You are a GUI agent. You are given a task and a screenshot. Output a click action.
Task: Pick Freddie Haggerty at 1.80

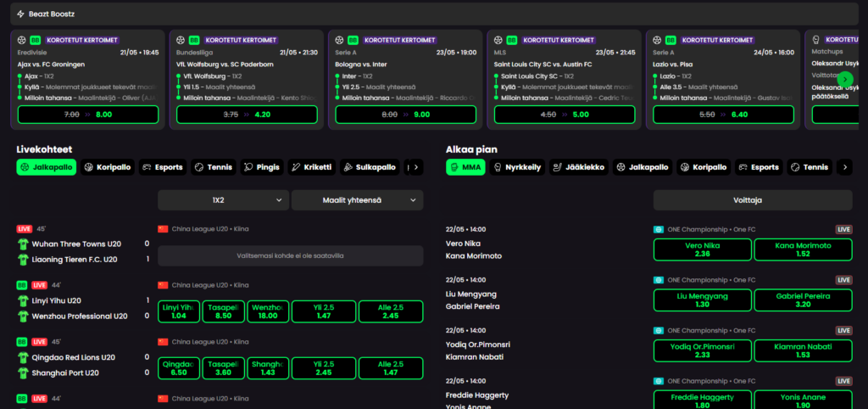[x=703, y=401]
